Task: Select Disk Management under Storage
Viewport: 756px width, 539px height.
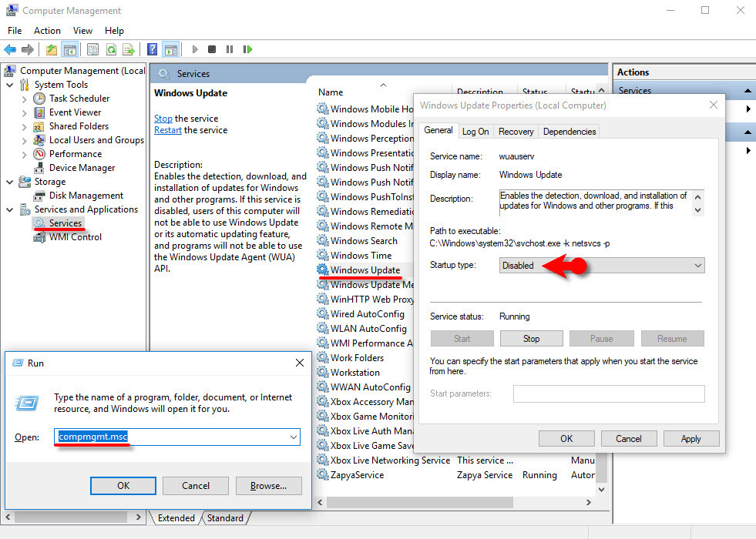Action: point(86,196)
